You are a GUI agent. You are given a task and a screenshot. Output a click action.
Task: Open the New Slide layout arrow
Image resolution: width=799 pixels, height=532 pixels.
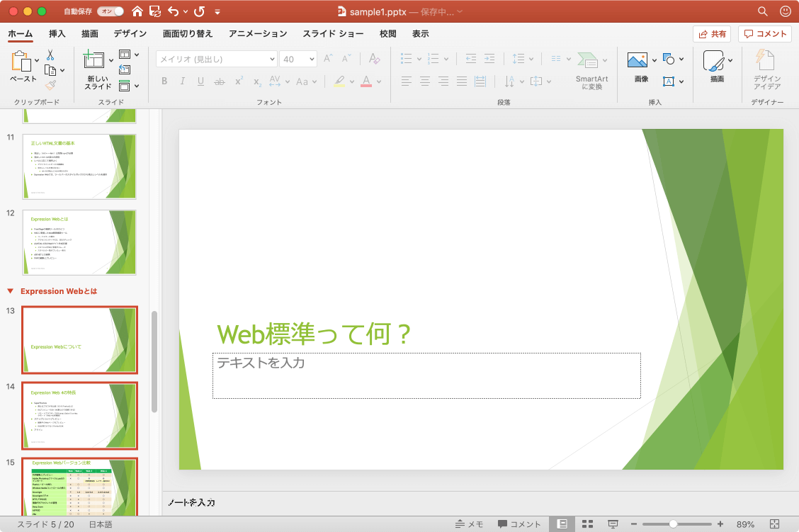(111, 60)
